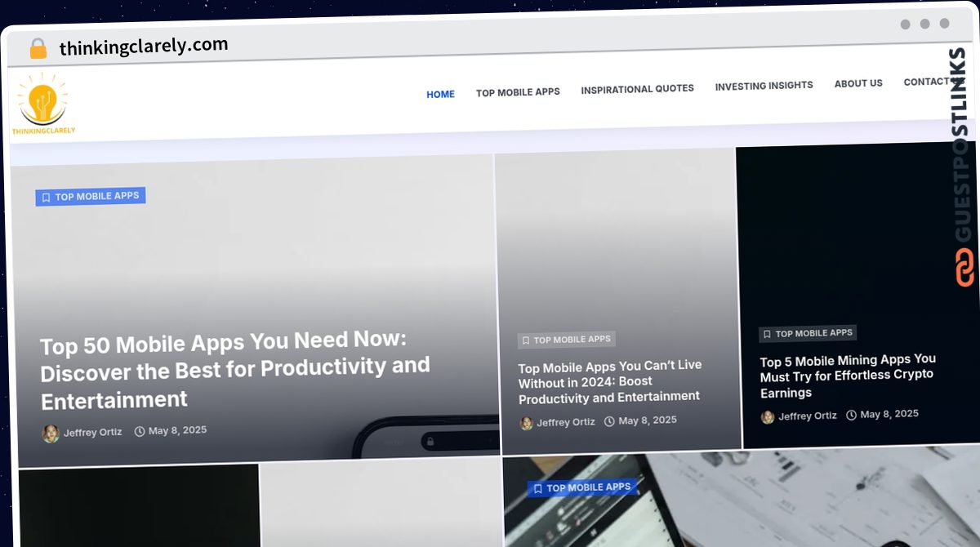This screenshot has height=547, width=980.
Task: Click the address bar showing thinkingclarely.com
Action: [143, 44]
